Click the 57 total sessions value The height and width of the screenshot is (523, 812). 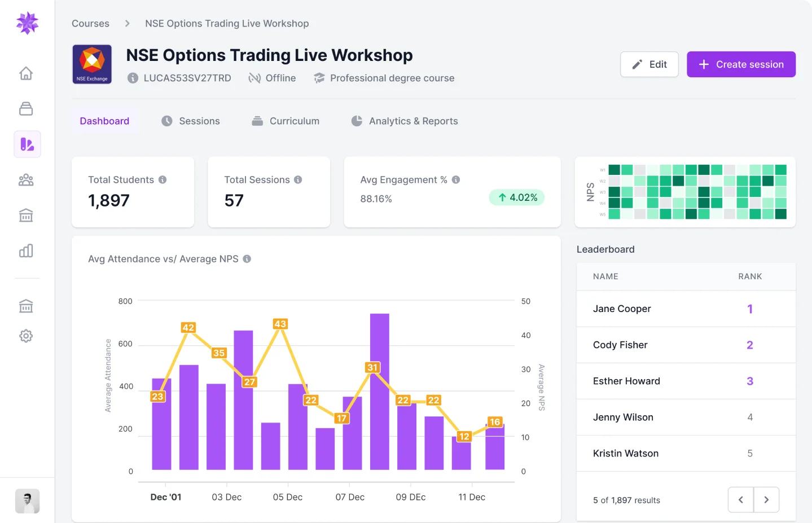pos(234,200)
